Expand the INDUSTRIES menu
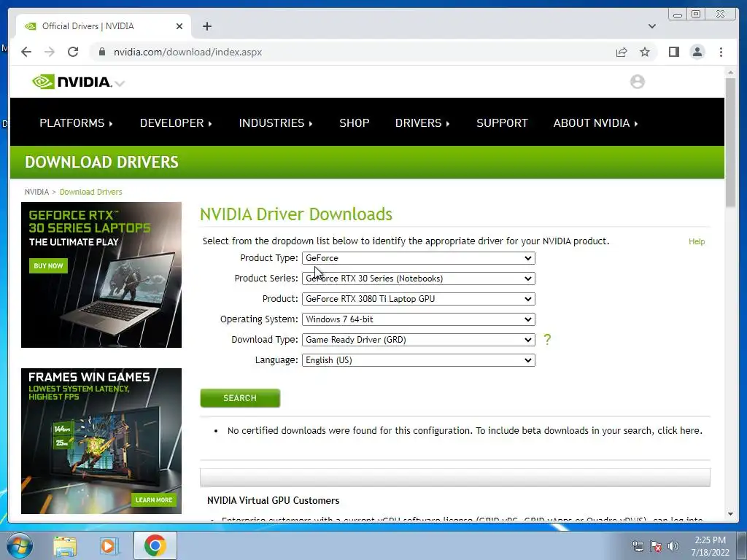 click(x=275, y=122)
